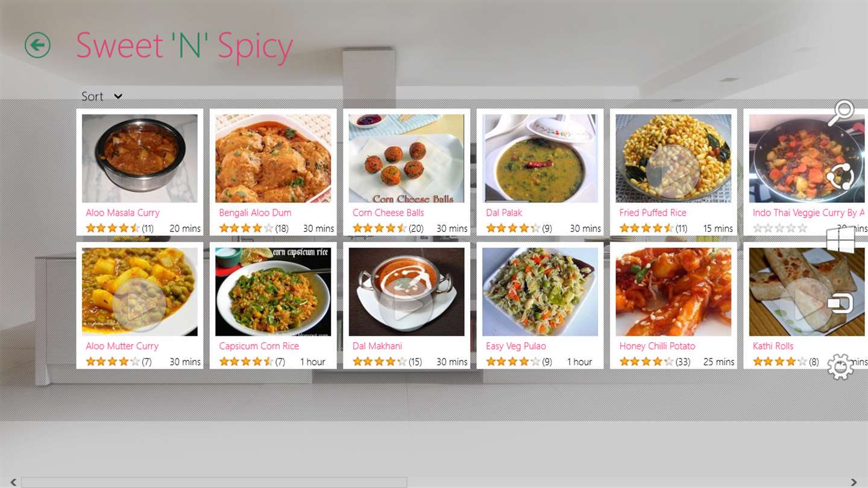Go back using the green arrow icon
The image size is (868, 488).
(x=37, y=45)
